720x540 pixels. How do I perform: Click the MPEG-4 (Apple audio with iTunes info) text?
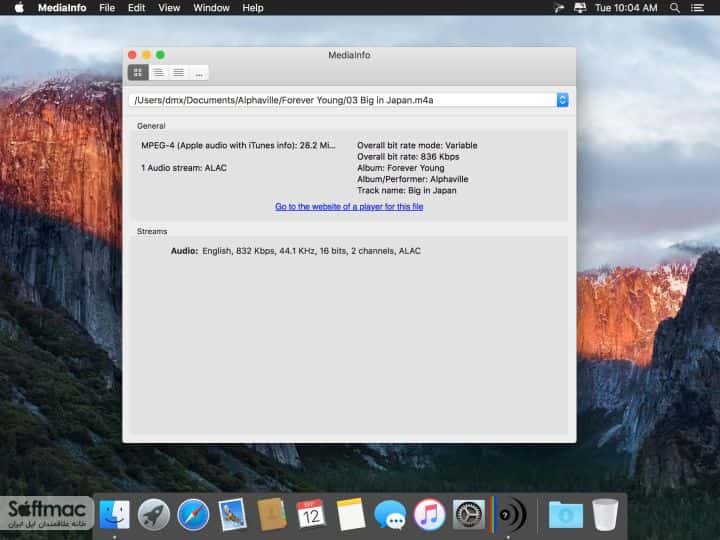pyautogui.click(x=238, y=145)
